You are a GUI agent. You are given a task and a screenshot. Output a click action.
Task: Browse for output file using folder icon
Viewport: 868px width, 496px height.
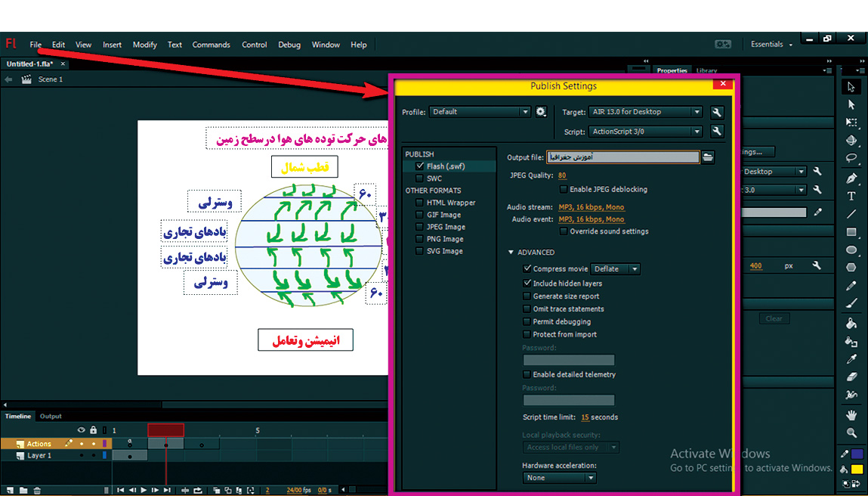tap(708, 157)
